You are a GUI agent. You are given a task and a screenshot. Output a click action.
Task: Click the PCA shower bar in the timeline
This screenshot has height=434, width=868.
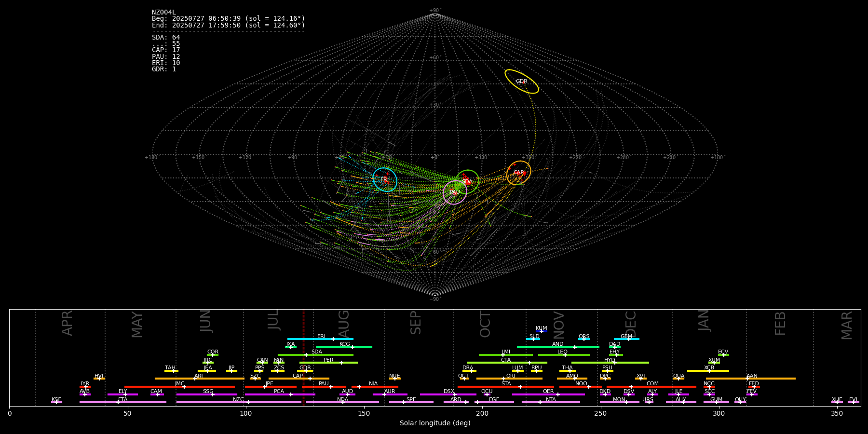(x=280, y=394)
